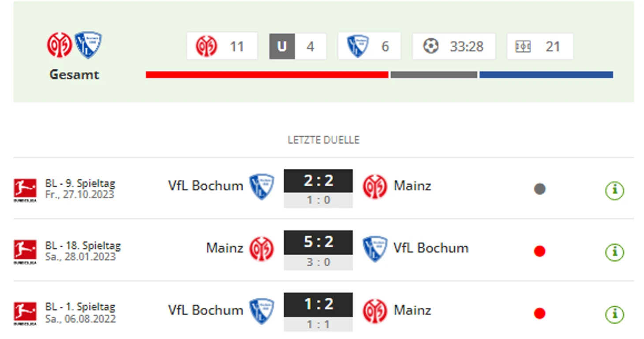The width and height of the screenshot is (644, 339).
Task: Click the soccer ball goals icon 33:28
Action: (431, 46)
